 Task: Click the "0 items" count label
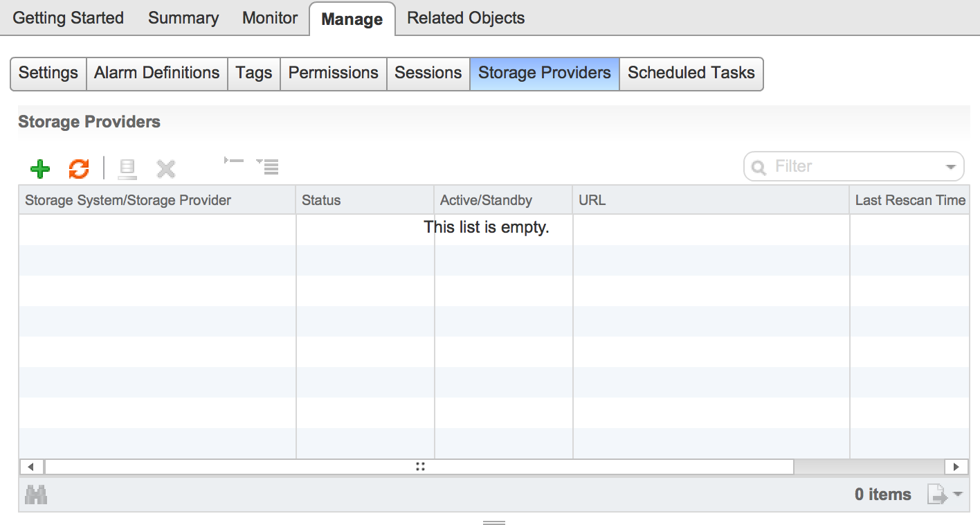883,495
